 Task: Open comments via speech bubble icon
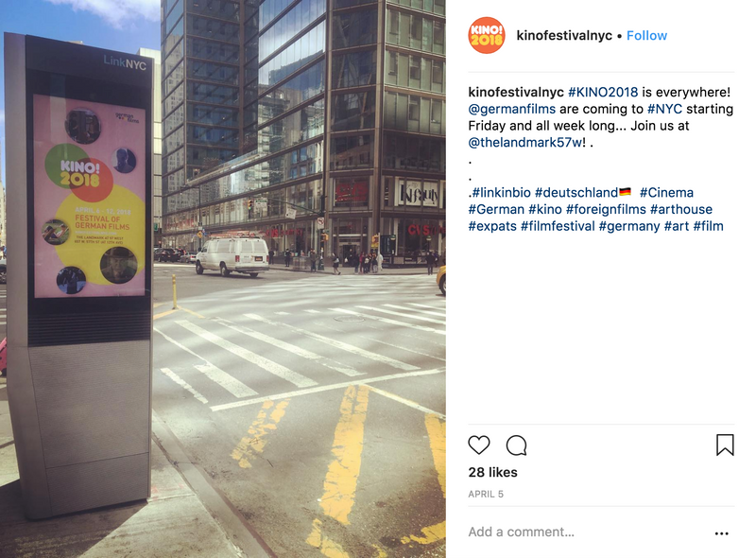516,445
